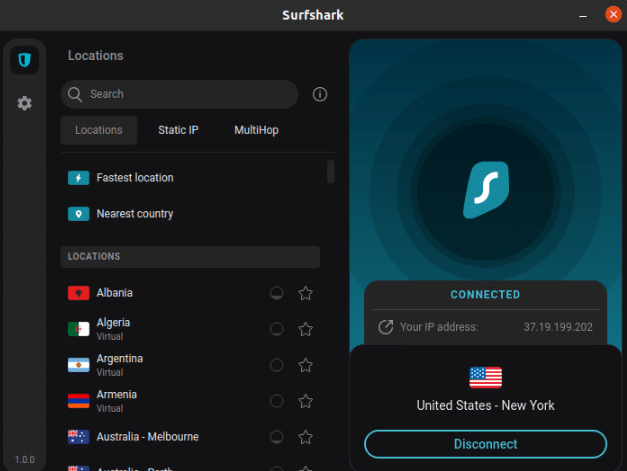Viewport: 627px width, 471px height.
Task: Refresh IP address with circular arrow icon
Action: [386, 327]
